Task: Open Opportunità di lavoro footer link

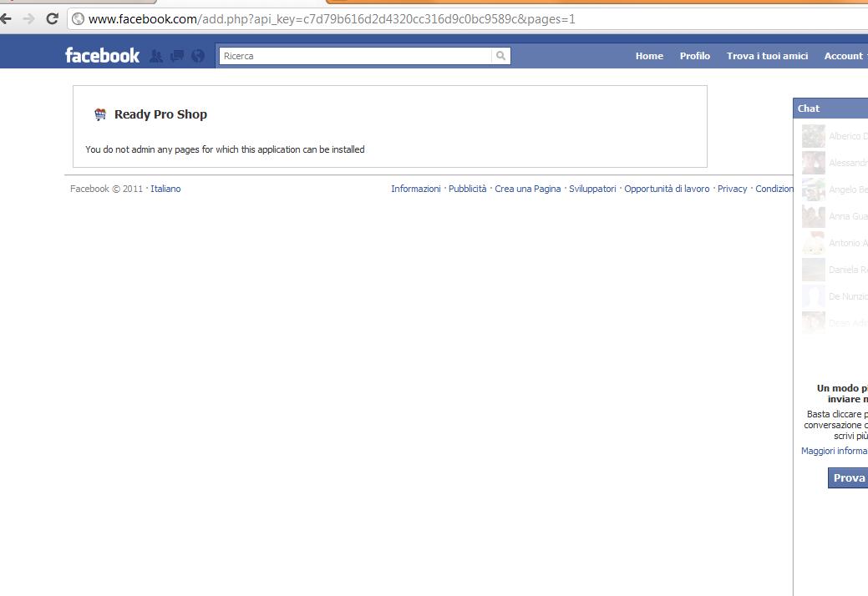Action: [667, 189]
